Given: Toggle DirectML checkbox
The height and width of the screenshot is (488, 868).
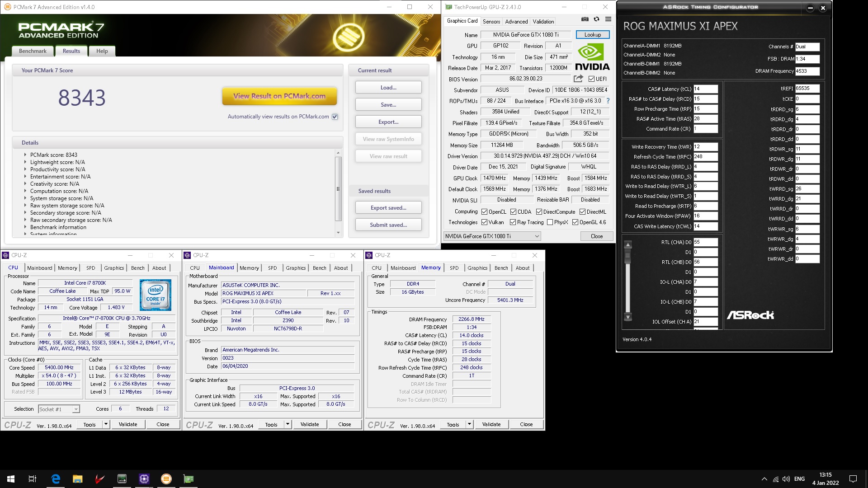Looking at the screenshot, I should click(x=582, y=212).
